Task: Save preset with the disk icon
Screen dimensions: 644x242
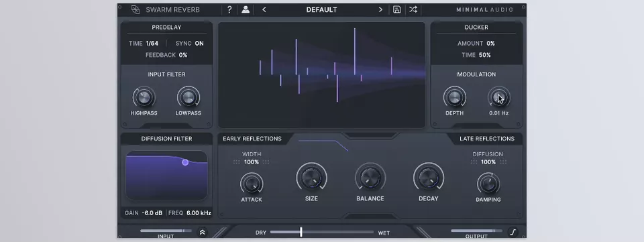Action: (396, 9)
